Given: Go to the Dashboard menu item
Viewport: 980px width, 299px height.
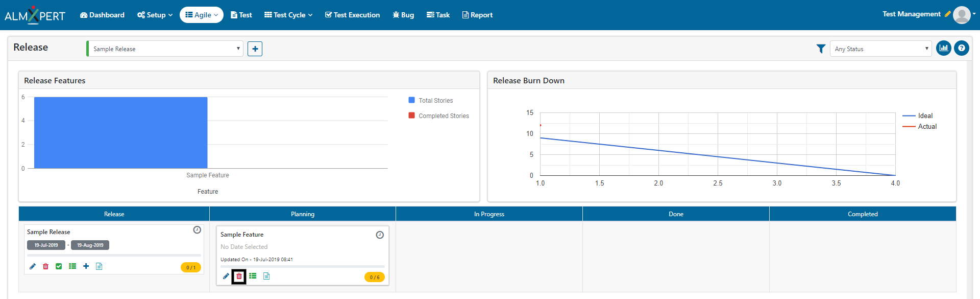Looking at the screenshot, I should pos(102,15).
